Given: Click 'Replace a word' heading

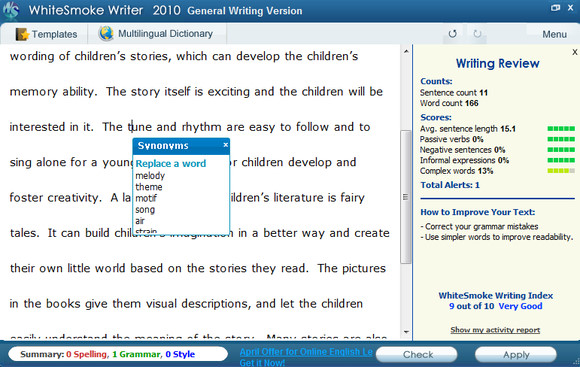Looking at the screenshot, I should [171, 164].
